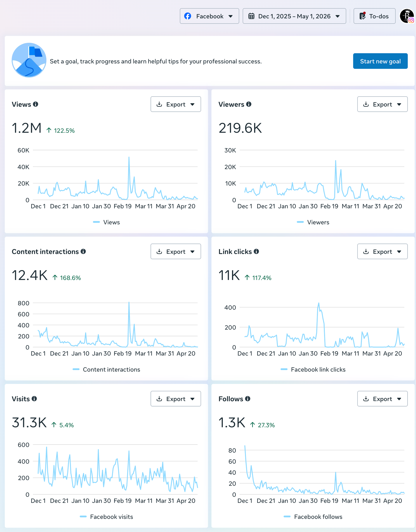Image resolution: width=416 pixels, height=532 pixels.
Task: Open the To-dos button
Action: point(374,16)
